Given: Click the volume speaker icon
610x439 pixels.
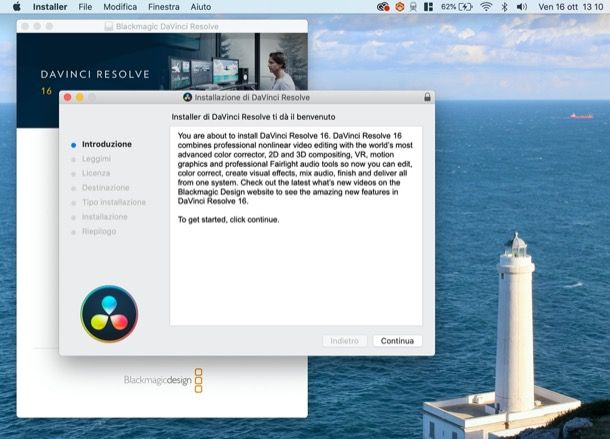Looking at the screenshot, I should coord(522,7).
